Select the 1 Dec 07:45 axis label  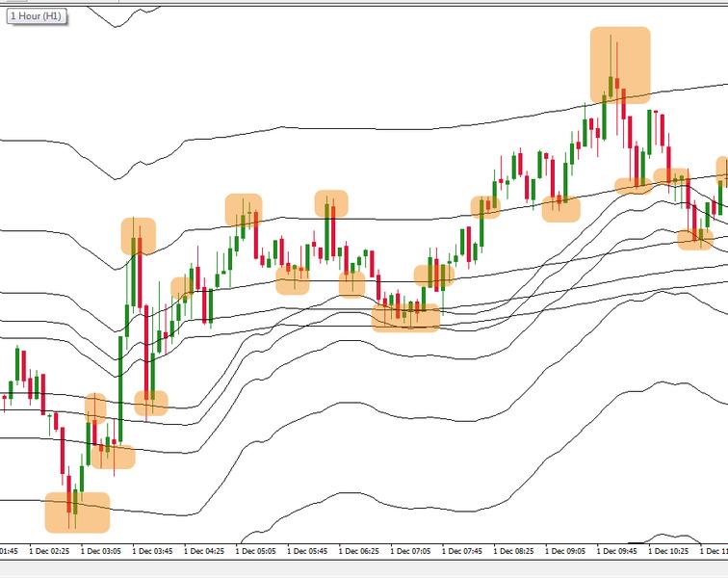pos(461,551)
